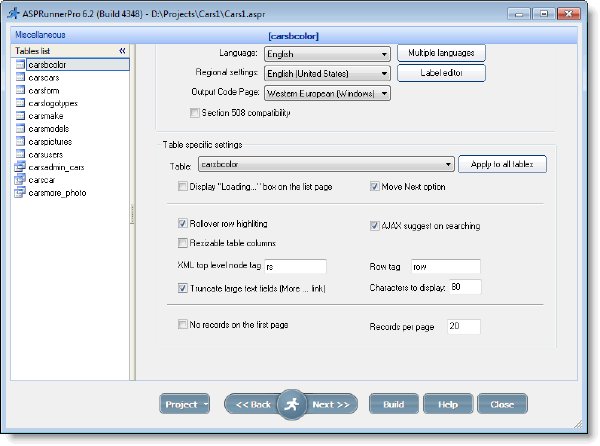Collapse the Tables list panel
The image size is (600, 446).
(x=122, y=50)
